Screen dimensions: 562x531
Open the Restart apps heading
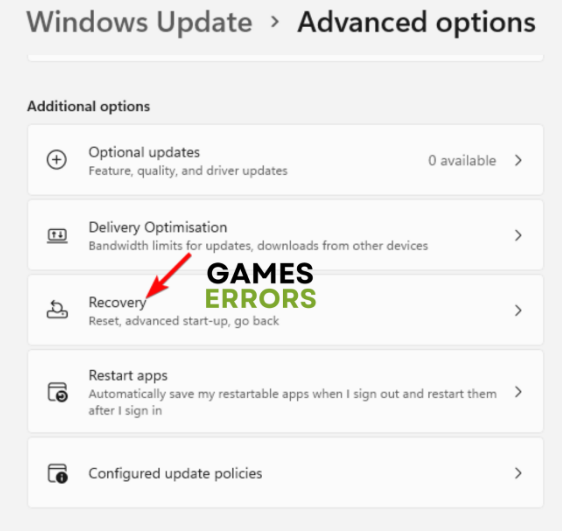[x=128, y=376]
